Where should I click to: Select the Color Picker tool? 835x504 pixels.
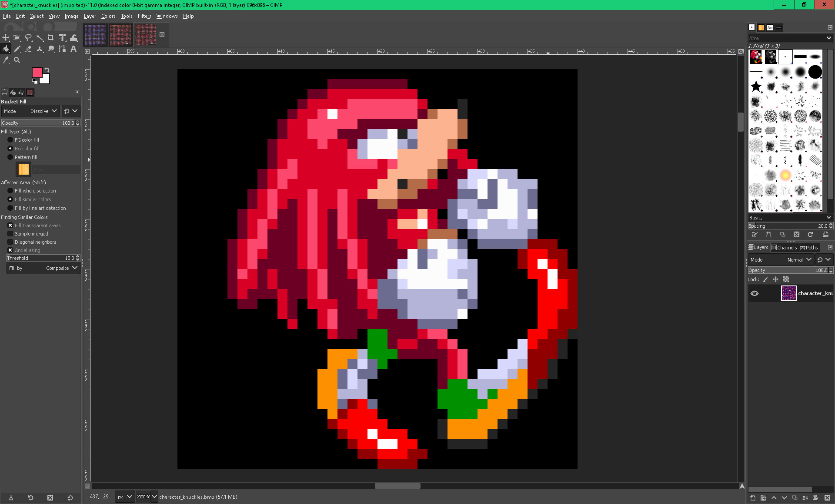(x=6, y=60)
